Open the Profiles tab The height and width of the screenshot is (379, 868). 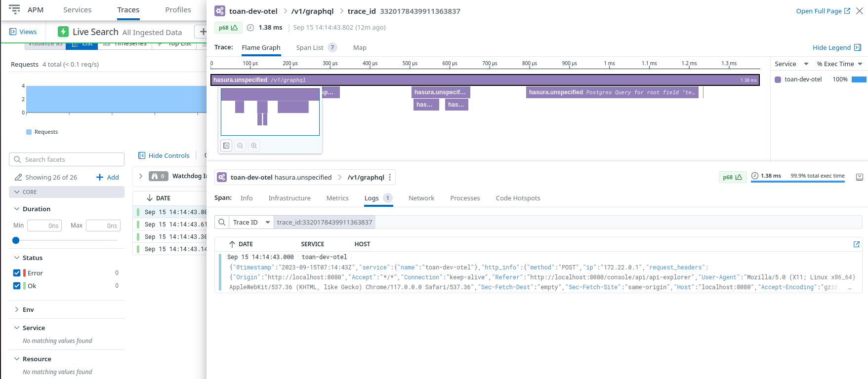(178, 10)
